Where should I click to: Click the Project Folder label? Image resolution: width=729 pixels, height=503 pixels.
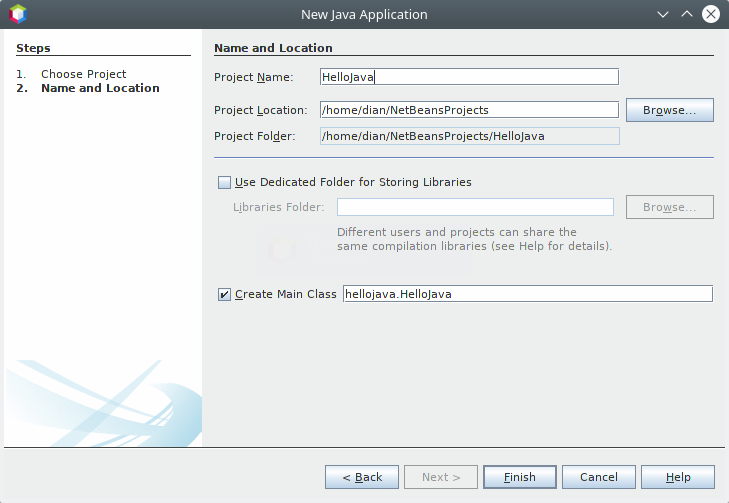[255, 136]
